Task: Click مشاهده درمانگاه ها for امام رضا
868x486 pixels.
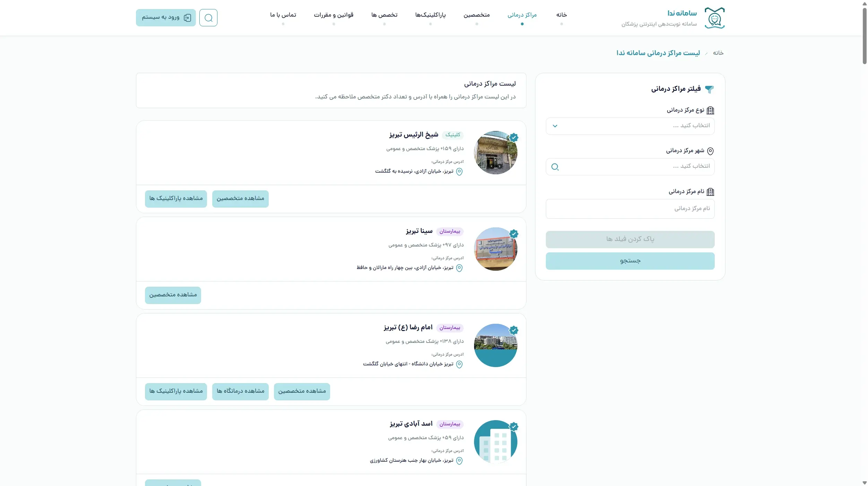Action: coord(240,392)
